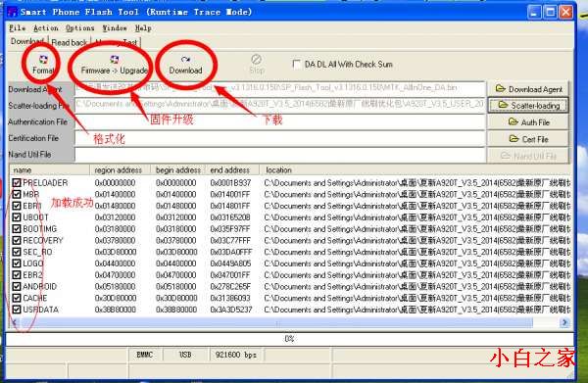
Task: Click the horizontal scrollbar right arrow
Action: (564, 322)
